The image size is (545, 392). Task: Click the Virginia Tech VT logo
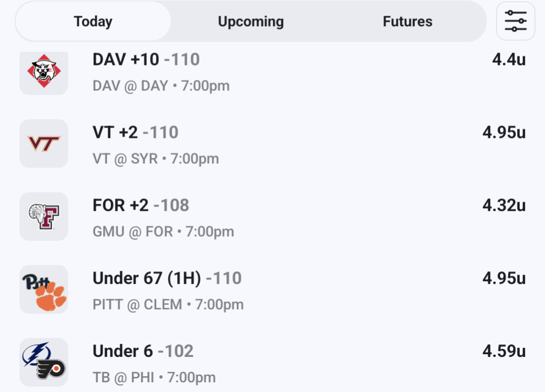click(44, 143)
